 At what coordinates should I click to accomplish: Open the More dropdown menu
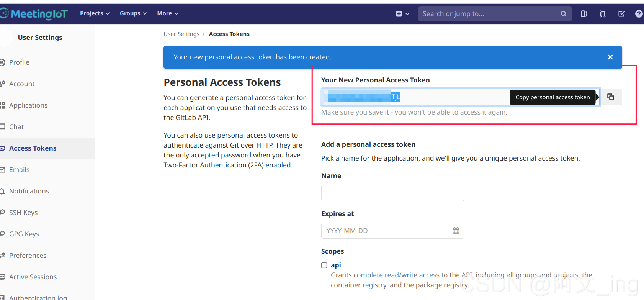[168, 13]
